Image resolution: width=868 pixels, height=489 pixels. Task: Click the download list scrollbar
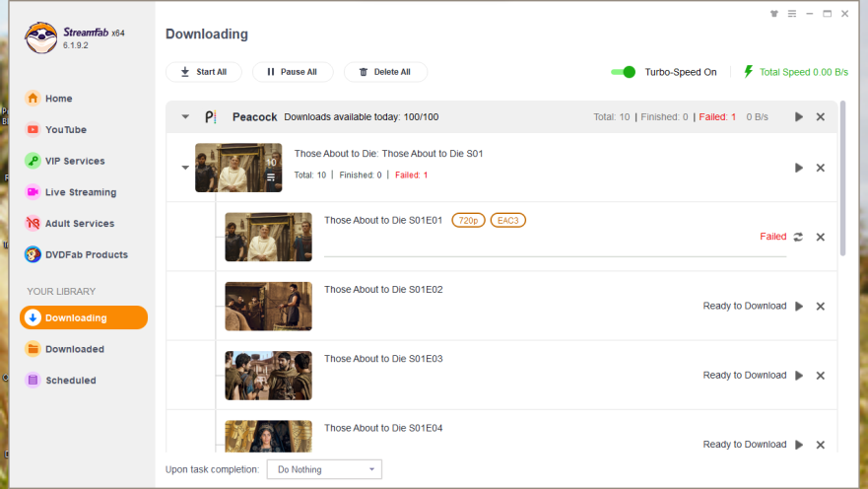pos(842,178)
